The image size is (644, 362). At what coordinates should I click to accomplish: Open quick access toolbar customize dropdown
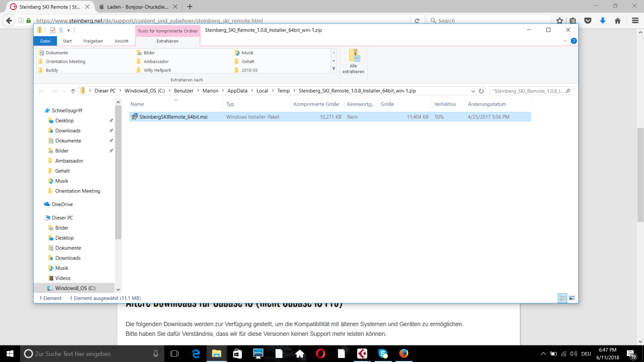pyautogui.click(x=68, y=31)
